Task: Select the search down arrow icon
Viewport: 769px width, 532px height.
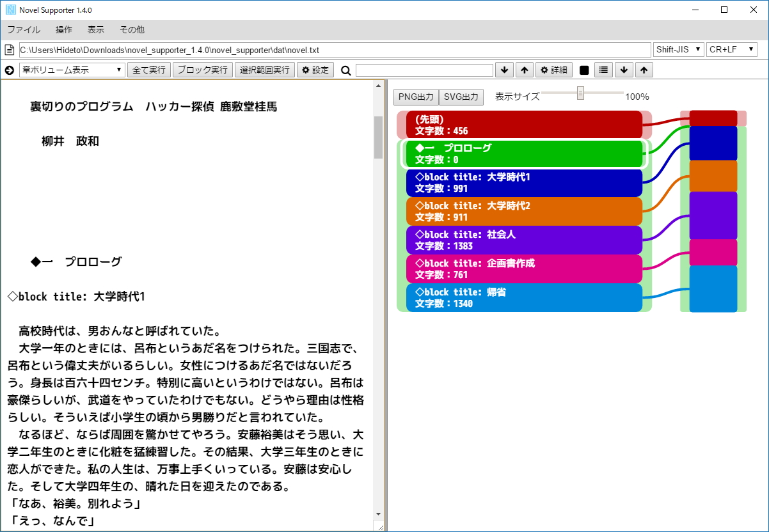Action: click(x=505, y=70)
